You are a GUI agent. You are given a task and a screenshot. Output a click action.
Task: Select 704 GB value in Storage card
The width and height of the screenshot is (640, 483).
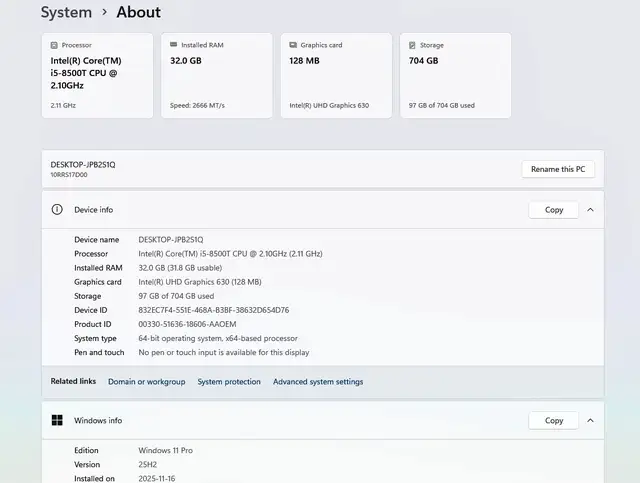click(424, 61)
